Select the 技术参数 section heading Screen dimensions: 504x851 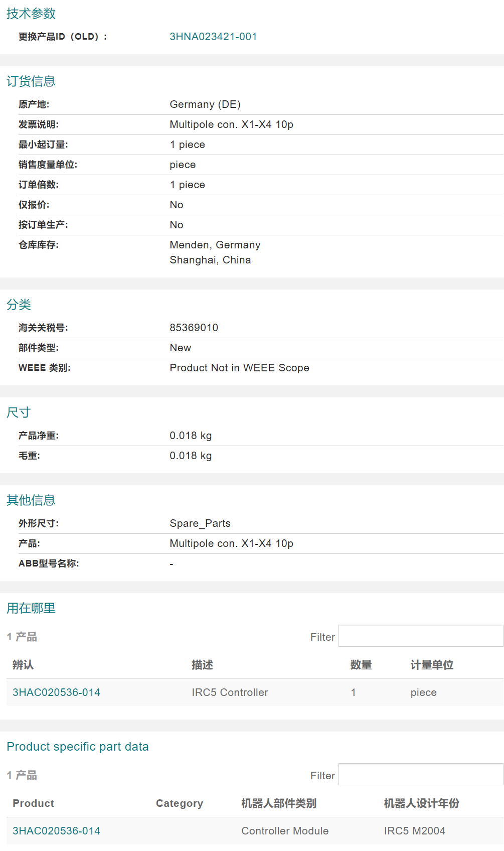pos(31,14)
